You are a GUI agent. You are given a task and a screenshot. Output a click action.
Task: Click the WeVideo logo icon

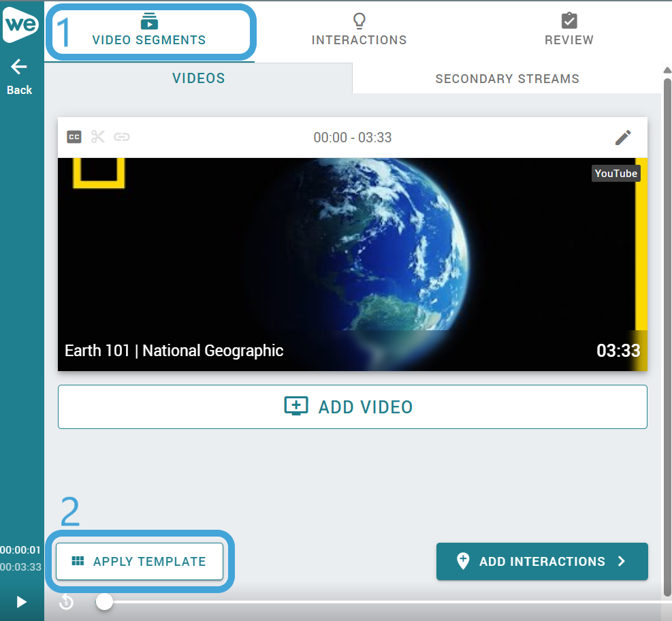[20, 24]
